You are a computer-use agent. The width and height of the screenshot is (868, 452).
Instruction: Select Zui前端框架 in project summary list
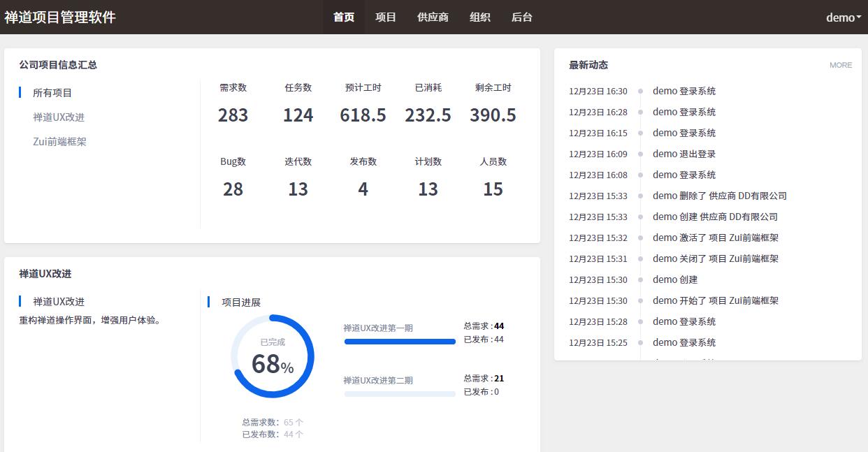point(60,142)
